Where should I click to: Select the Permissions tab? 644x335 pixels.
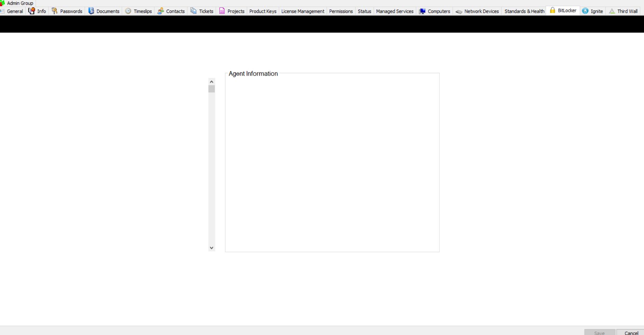pyautogui.click(x=341, y=11)
